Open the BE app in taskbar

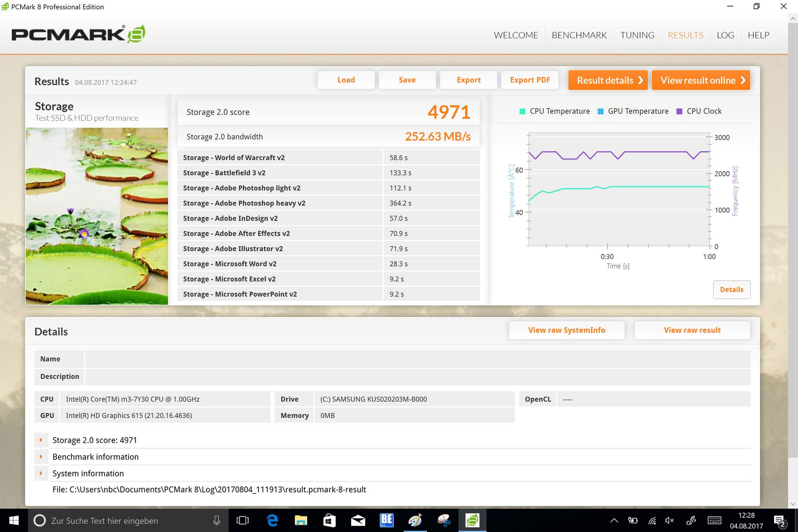coord(387,520)
